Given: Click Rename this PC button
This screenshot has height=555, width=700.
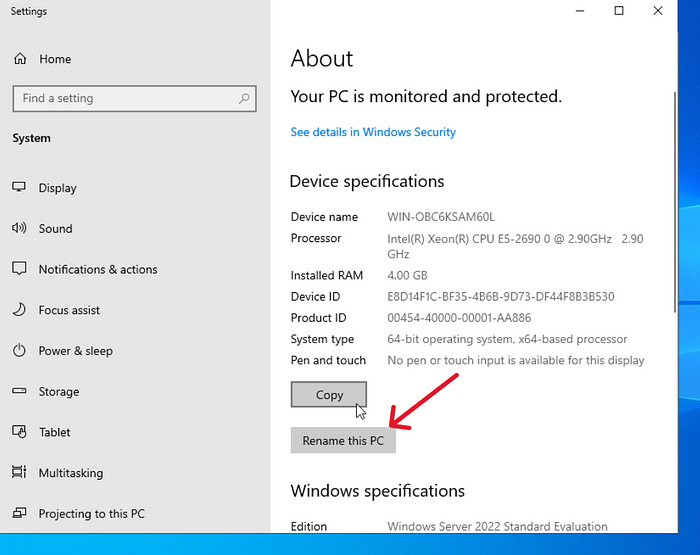Looking at the screenshot, I should click(343, 441).
